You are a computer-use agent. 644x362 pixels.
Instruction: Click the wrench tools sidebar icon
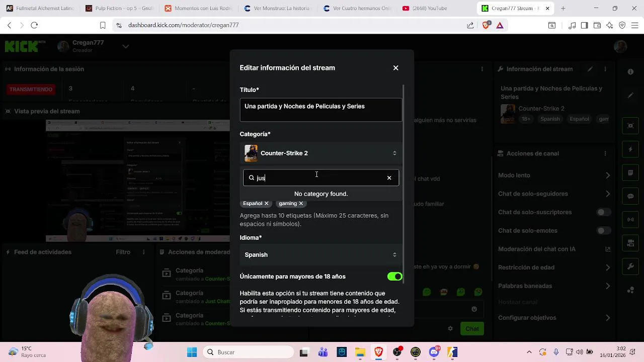(x=630, y=266)
